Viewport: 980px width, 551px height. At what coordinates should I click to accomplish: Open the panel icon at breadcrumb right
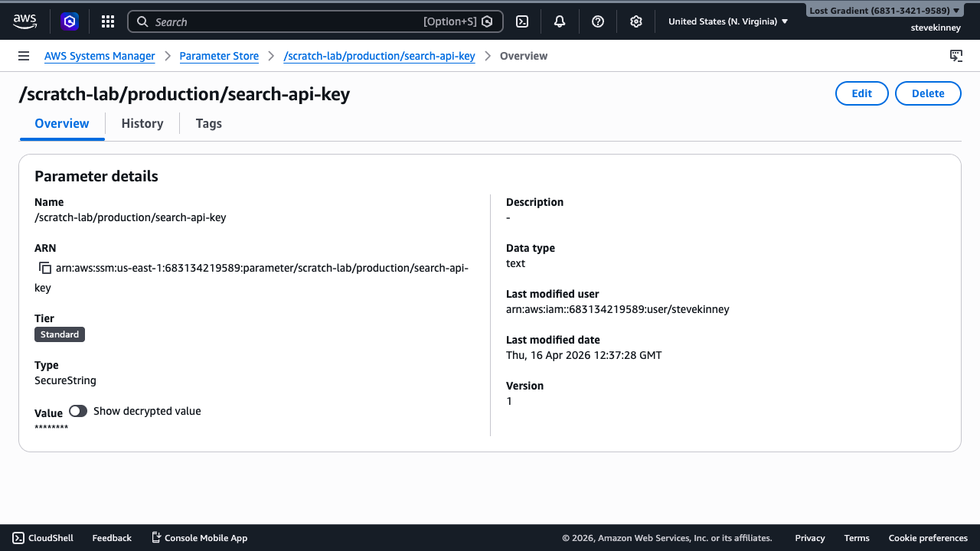tap(956, 56)
